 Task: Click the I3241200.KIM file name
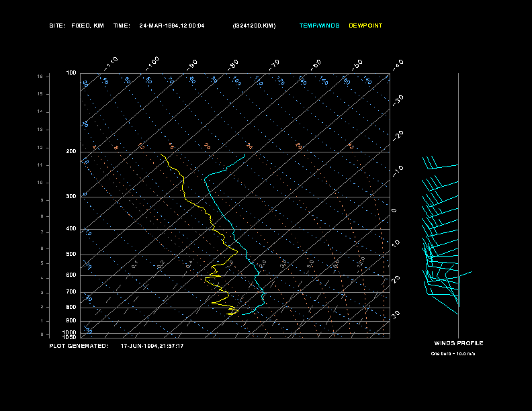254,26
